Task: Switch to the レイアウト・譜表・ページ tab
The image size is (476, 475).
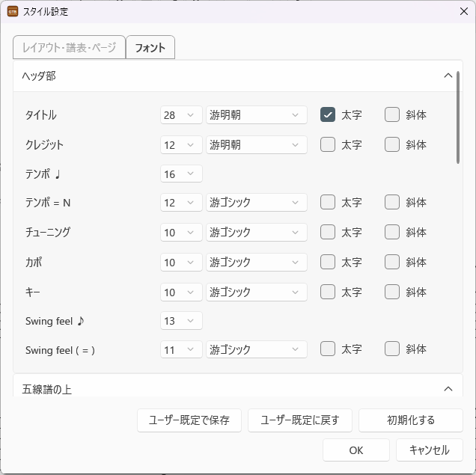Action: point(69,47)
